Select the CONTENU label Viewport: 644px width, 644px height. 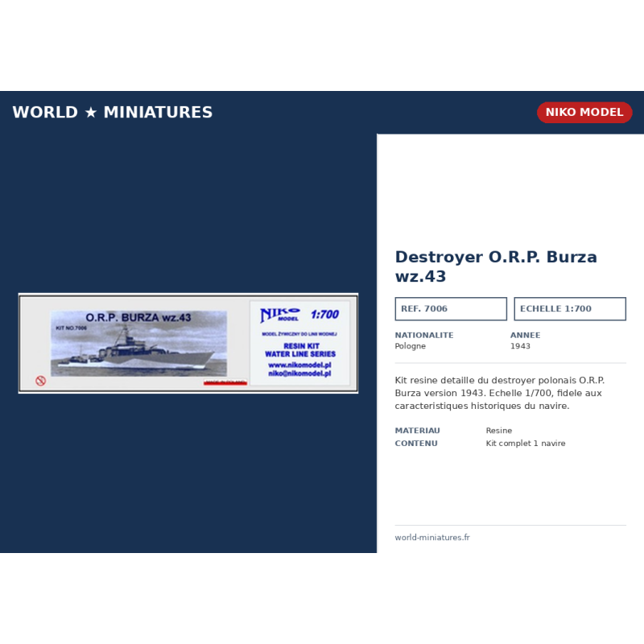coord(416,444)
